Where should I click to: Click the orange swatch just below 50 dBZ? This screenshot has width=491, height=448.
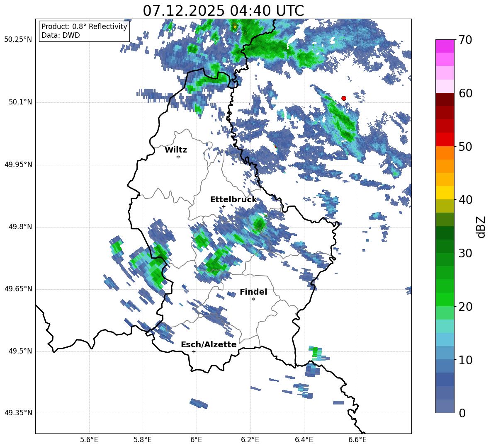pos(445,153)
